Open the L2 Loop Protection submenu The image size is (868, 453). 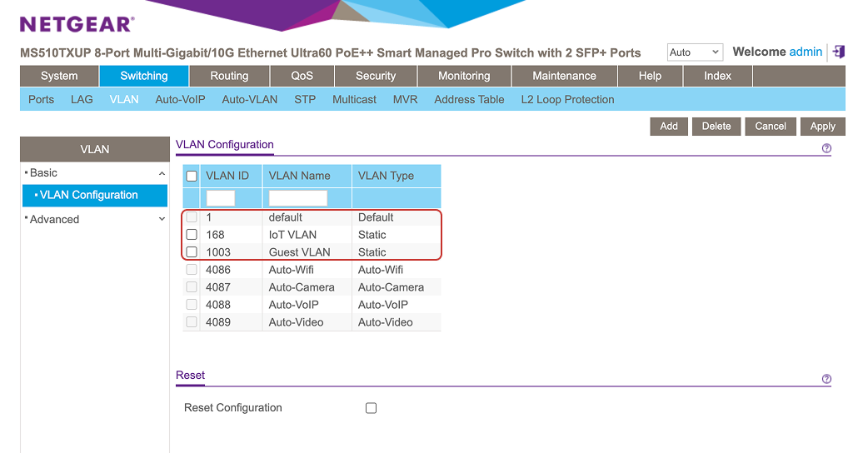tap(568, 100)
